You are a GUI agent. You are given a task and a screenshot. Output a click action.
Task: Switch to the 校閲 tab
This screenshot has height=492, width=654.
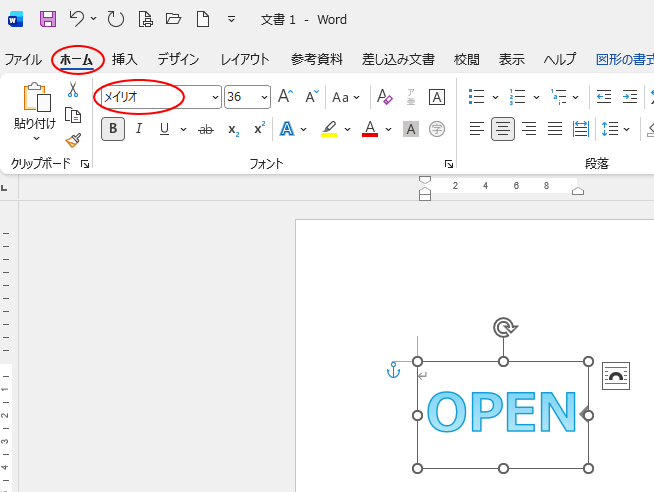click(x=466, y=60)
